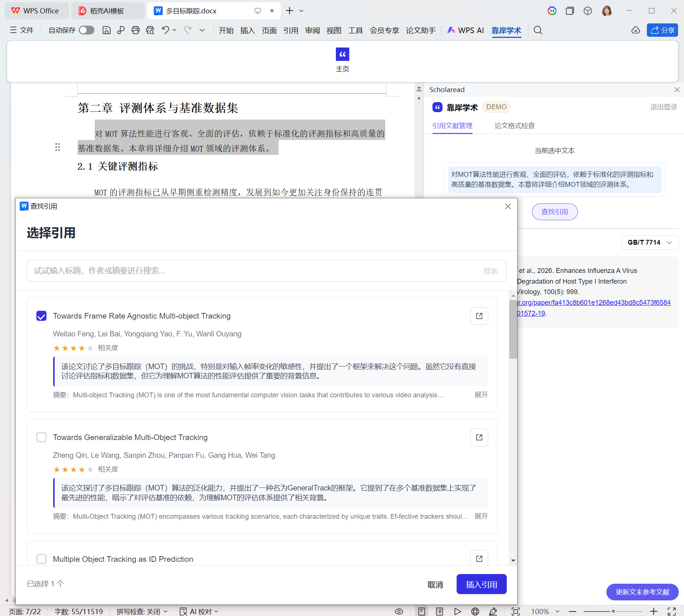Click the 插入引用 button
The image size is (684, 616).
click(x=482, y=584)
